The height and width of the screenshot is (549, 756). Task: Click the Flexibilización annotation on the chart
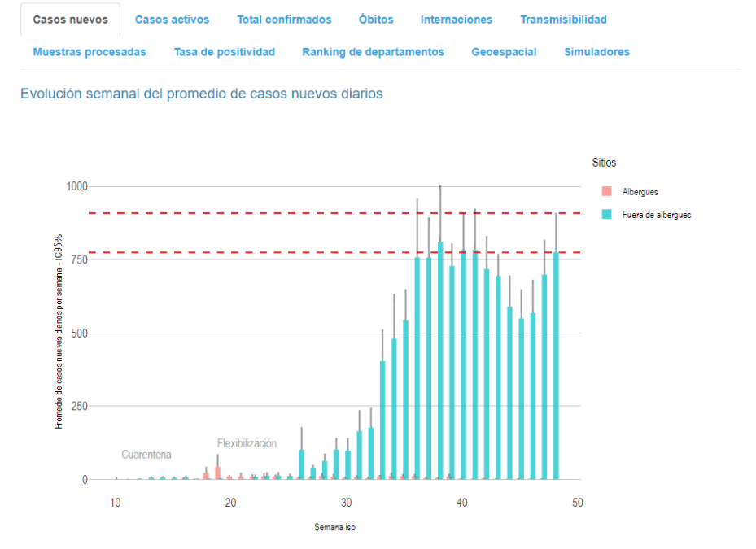click(247, 443)
